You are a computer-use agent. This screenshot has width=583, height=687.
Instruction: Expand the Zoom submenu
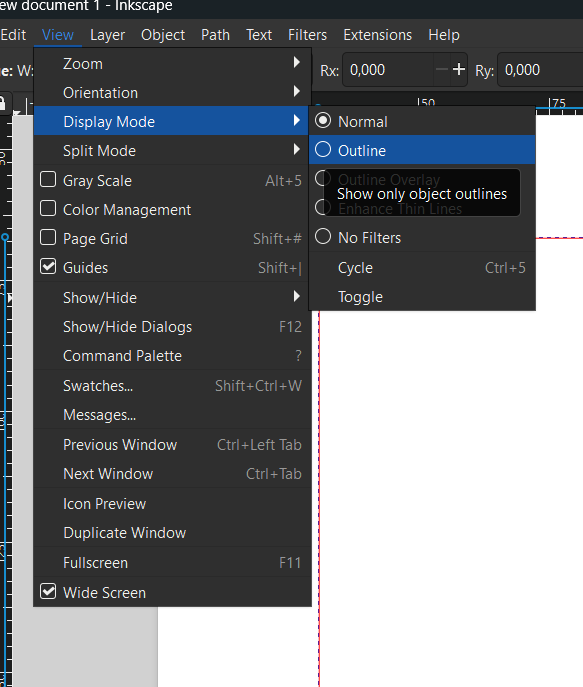click(172, 64)
